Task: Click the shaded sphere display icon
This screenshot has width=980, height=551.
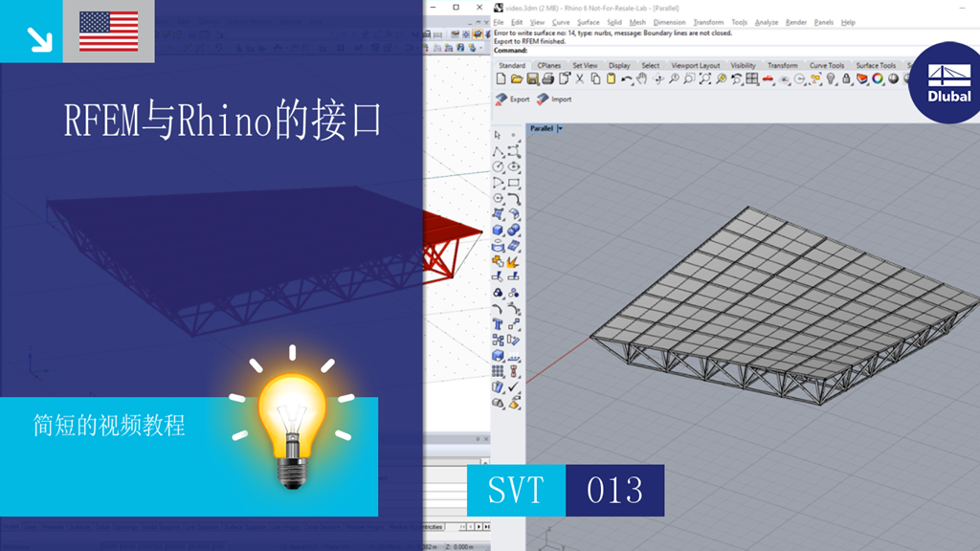Action: click(x=893, y=79)
